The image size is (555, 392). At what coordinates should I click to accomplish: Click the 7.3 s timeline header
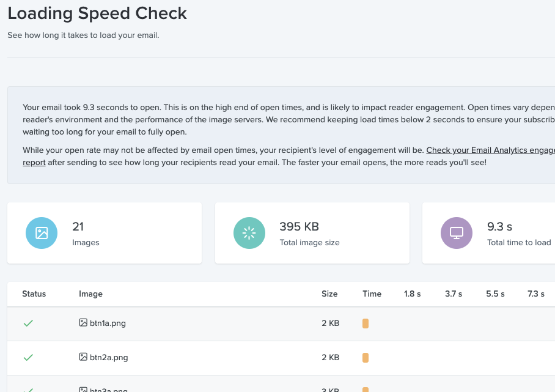tap(536, 294)
